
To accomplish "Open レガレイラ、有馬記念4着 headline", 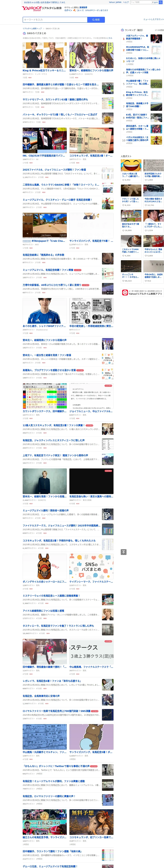I will pyautogui.click(x=52, y=681).
